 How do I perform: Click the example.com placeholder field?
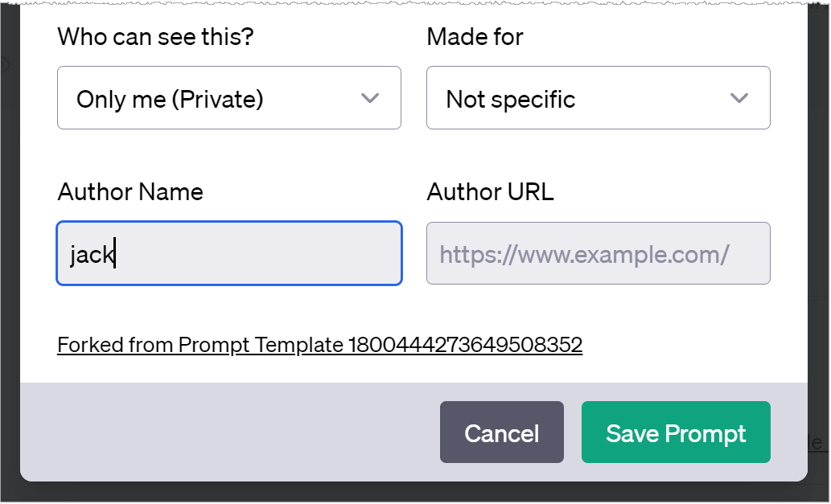pos(597,253)
